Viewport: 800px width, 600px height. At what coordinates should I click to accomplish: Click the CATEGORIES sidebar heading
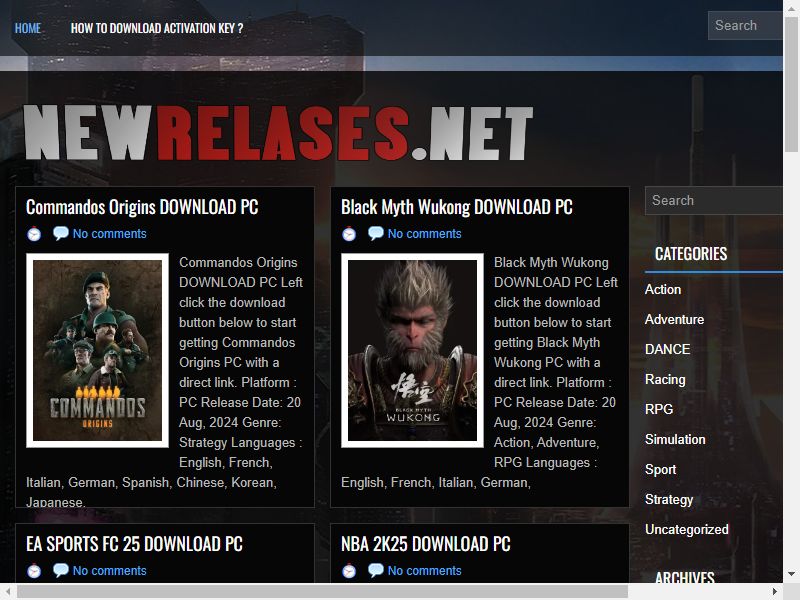click(x=691, y=254)
